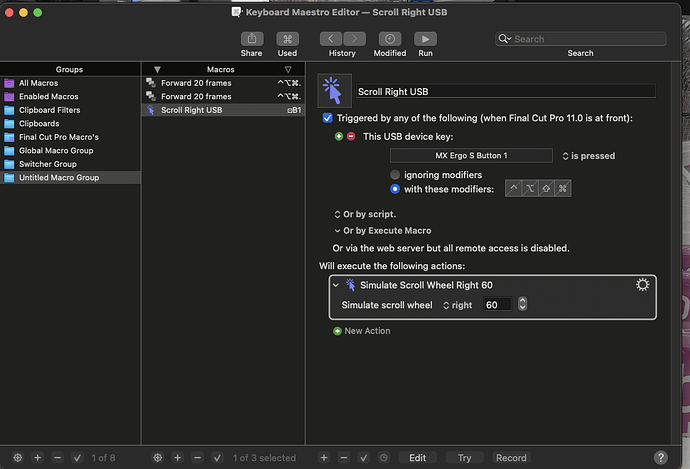
Task: Click the Scroll Right USB macro icon well
Action: click(334, 91)
